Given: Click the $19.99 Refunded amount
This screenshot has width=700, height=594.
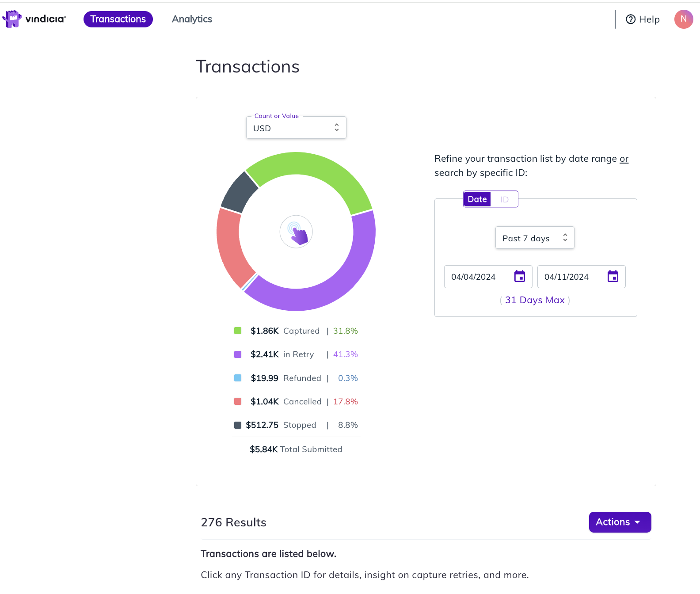Looking at the screenshot, I should pos(264,378).
